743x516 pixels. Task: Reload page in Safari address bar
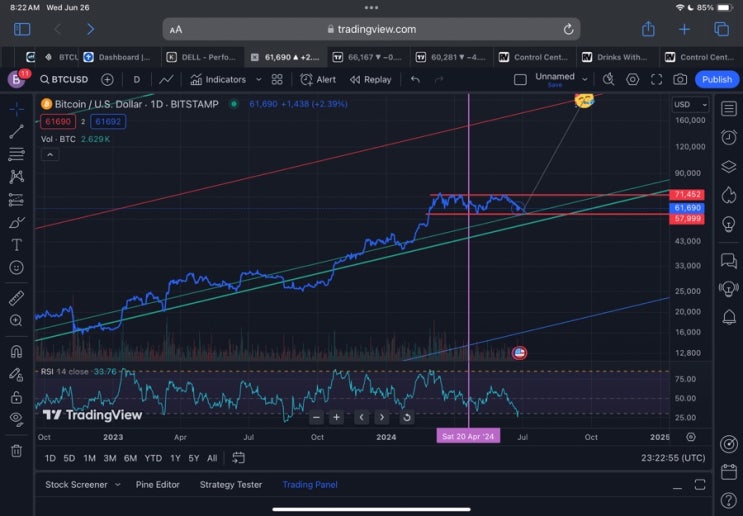(568, 29)
